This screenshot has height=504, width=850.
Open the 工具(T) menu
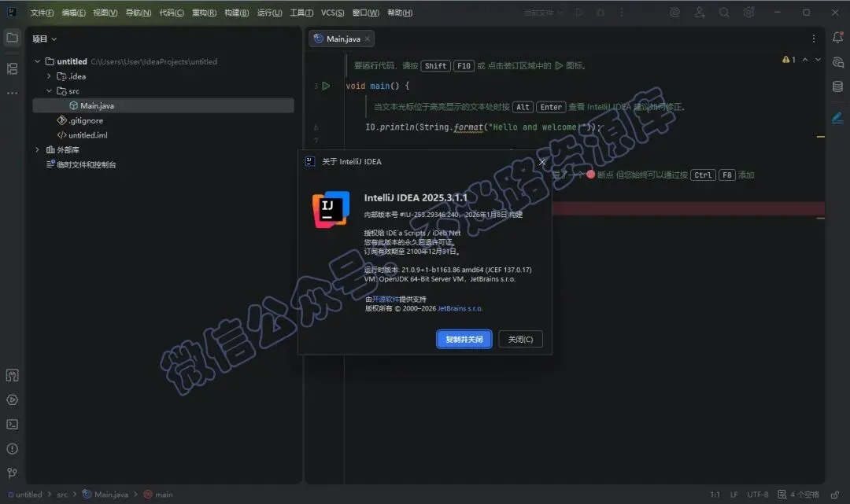(x=301, y=13)
